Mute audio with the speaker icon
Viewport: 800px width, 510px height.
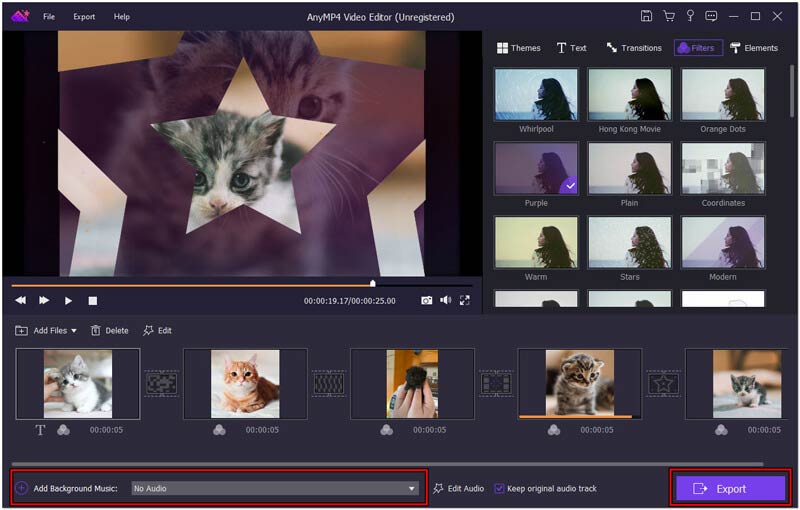pos(445,300)
